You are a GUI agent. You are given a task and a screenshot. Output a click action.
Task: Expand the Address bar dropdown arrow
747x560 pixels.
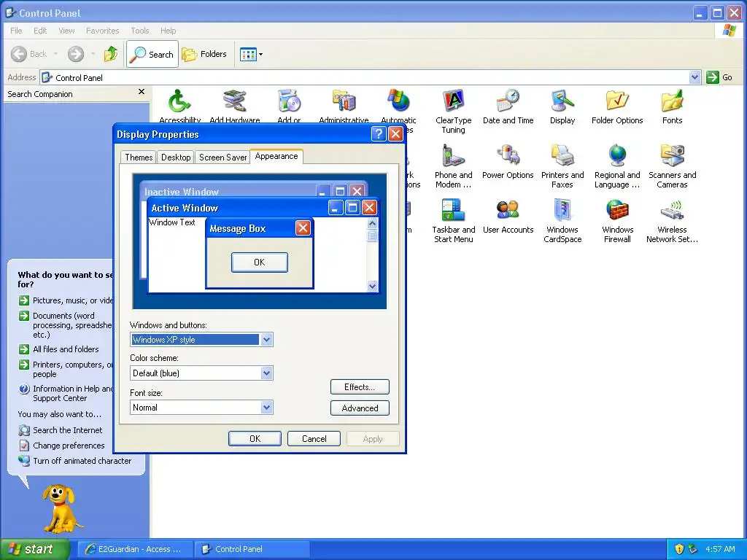pos(694,77)
